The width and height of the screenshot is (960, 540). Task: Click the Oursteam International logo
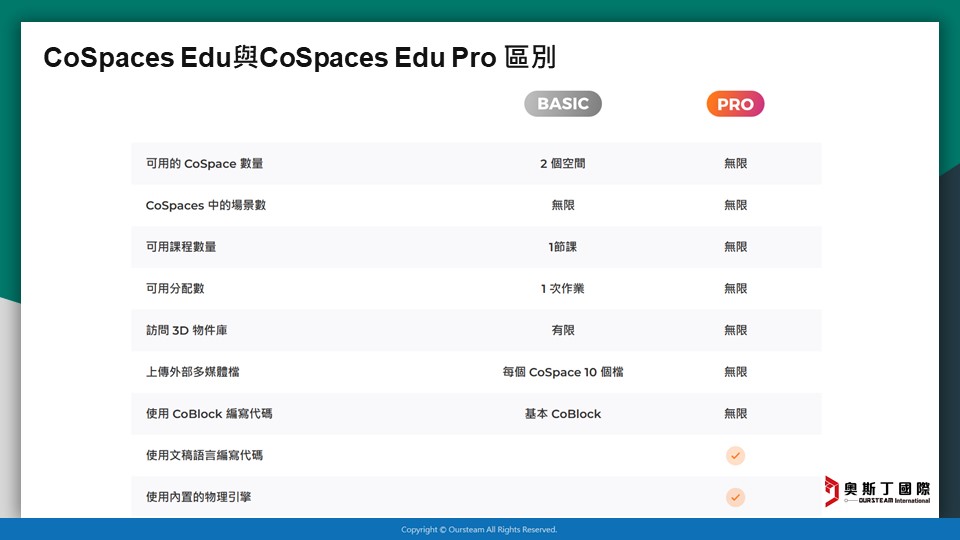[x=877, y=491]
